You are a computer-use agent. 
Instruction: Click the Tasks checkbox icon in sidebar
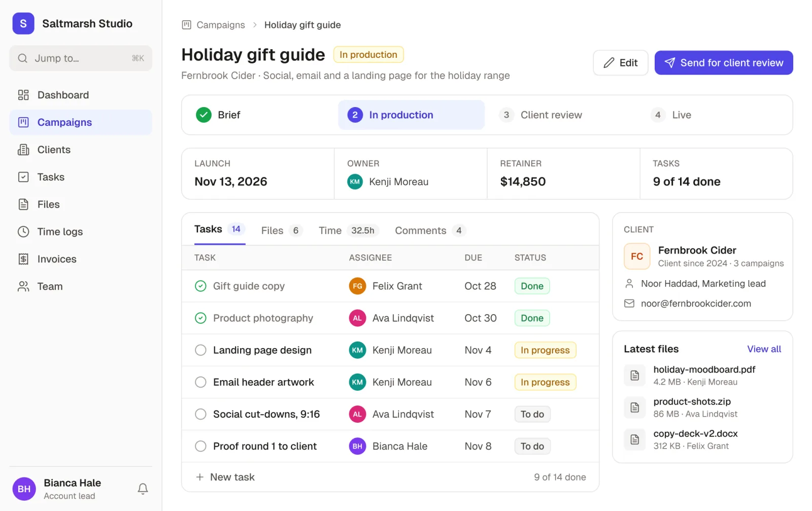23,177
